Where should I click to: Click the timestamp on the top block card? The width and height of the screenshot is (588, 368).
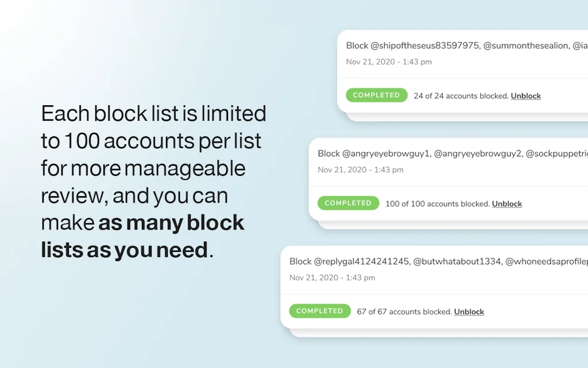pyautogui.click(x=389, y=62)
